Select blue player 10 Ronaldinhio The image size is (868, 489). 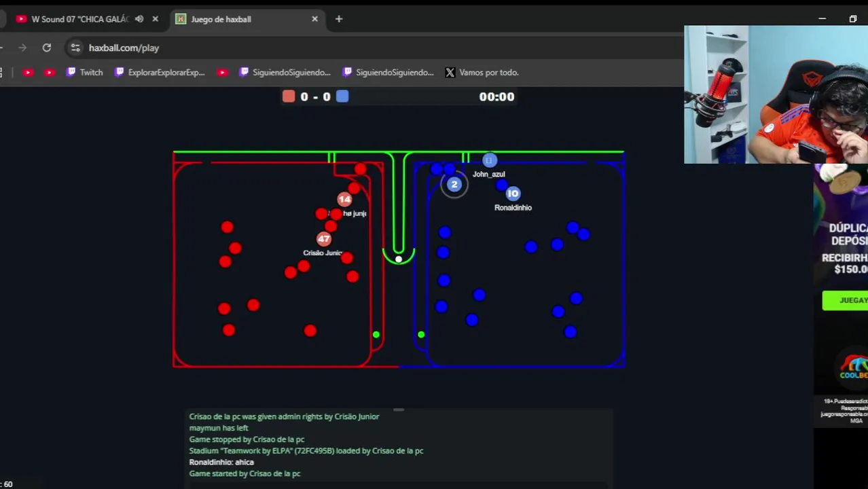513,194
